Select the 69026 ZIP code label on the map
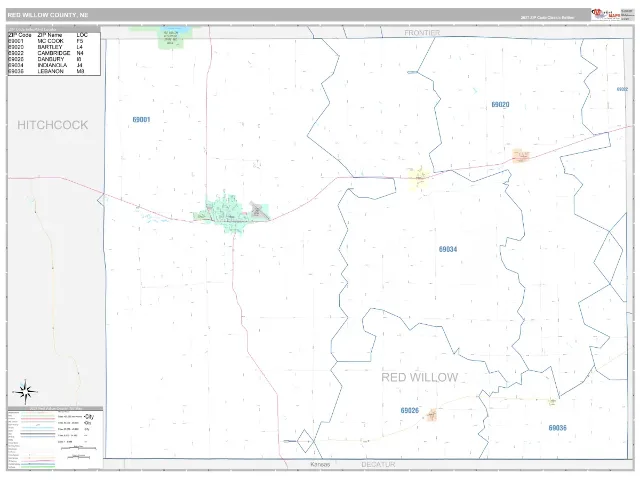The image size is (640, 480). click(x=409, y=410)
